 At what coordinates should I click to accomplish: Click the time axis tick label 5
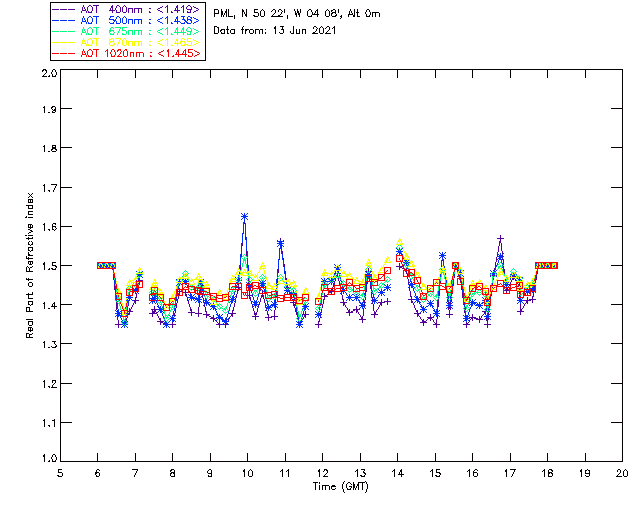point(60,473)
